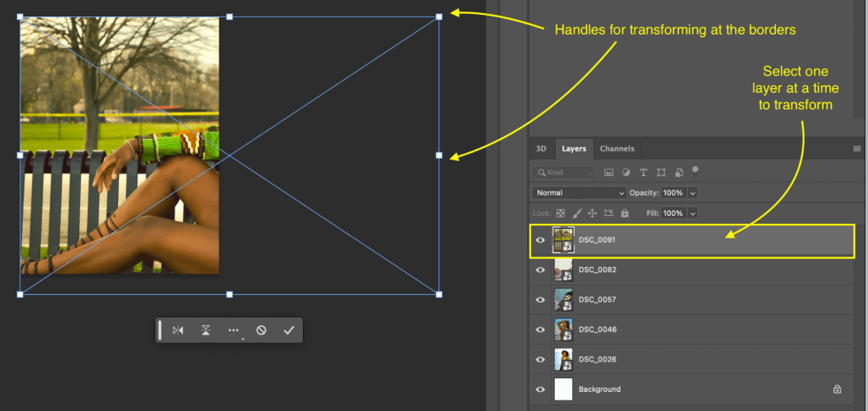Click the DSC_0057 layer name
This screenshot has height=411, width=868.
[597, 300]
